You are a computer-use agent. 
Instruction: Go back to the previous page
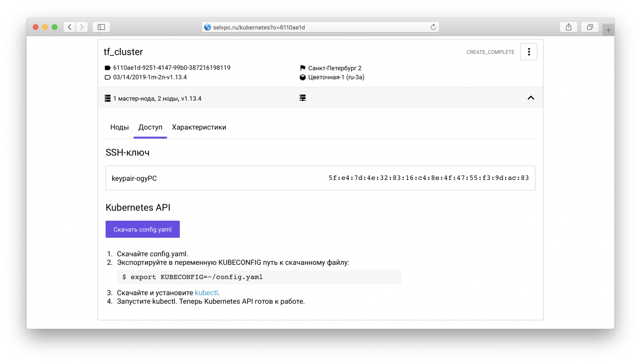70,27
